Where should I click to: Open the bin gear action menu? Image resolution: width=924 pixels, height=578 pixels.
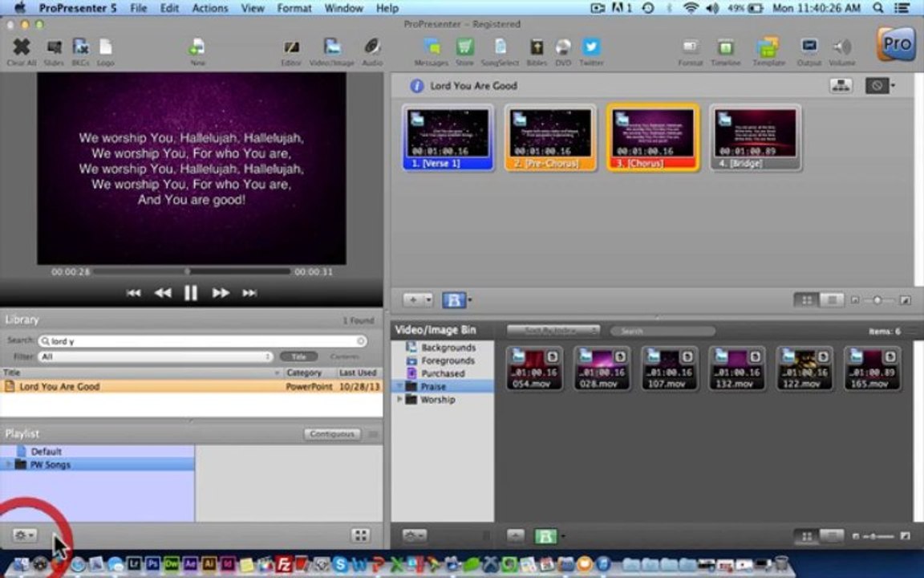click(x=414, y=536)
